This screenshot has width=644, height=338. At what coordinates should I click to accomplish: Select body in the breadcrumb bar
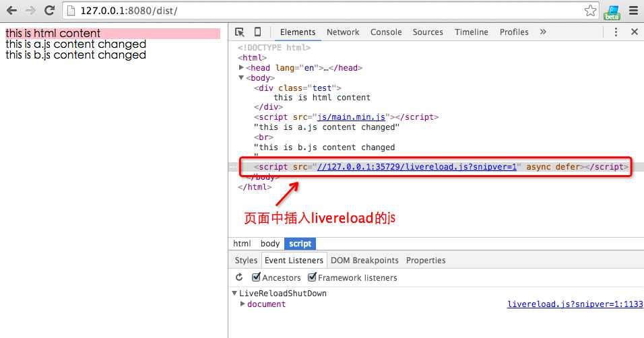(x=270, y=244)
